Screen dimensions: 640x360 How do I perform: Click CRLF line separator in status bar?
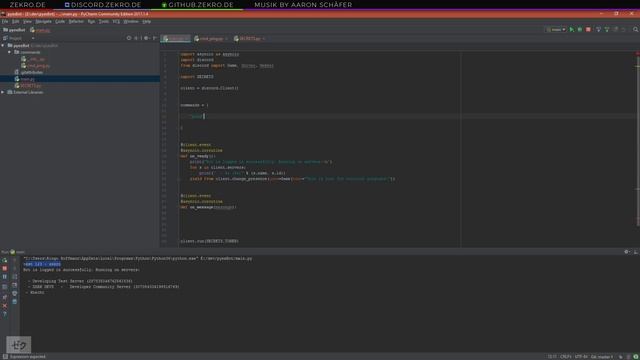(x=565, y=357)
